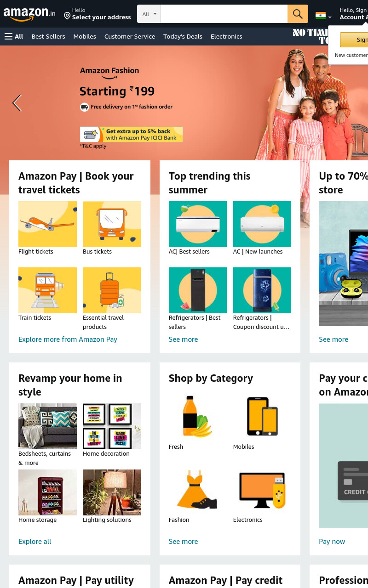Open the All search category dropdown

[x=149, y=14]
